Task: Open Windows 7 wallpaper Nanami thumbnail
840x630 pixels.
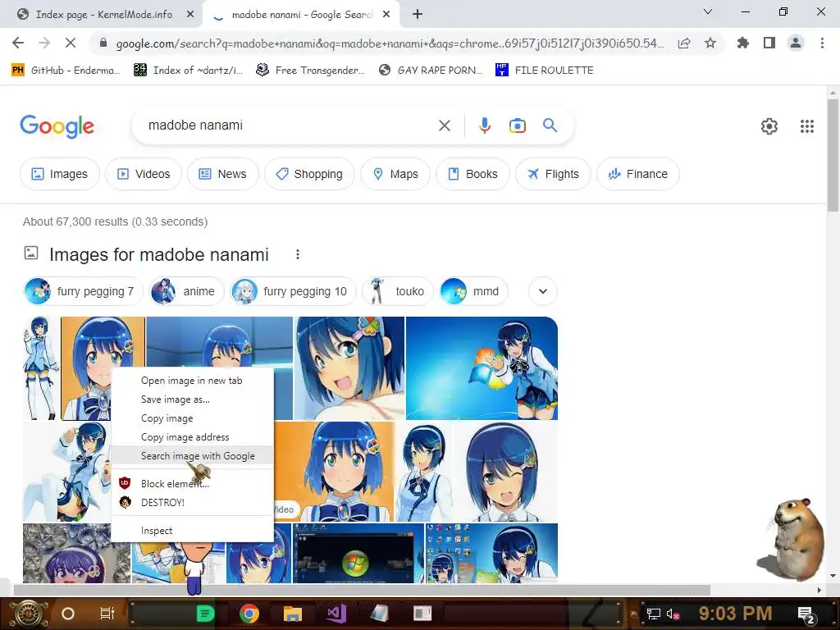Action: click(482, 368)
